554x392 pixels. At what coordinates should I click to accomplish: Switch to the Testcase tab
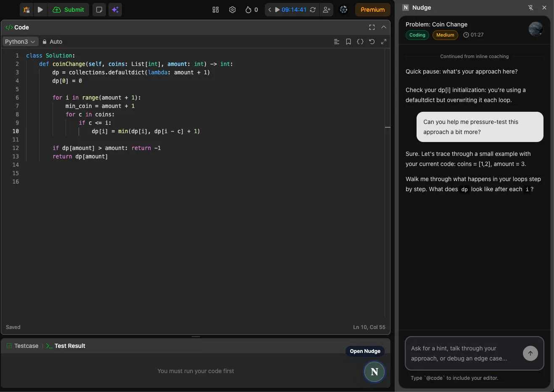point(22,346)
